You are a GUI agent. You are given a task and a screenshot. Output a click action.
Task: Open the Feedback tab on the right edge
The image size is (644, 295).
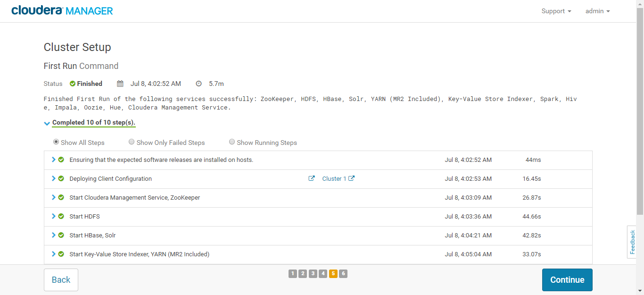(x=632, y=242)
